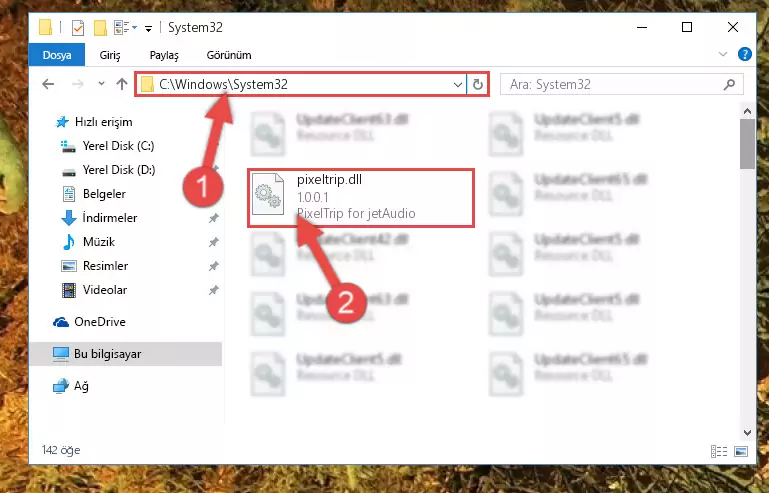Screen dimensions: 769x493
Task: Switch to details view in status bar
Action: pos(718,451)
